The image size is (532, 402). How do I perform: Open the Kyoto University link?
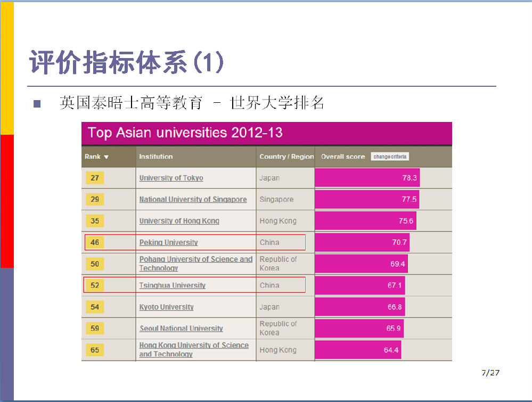(166, 307)
